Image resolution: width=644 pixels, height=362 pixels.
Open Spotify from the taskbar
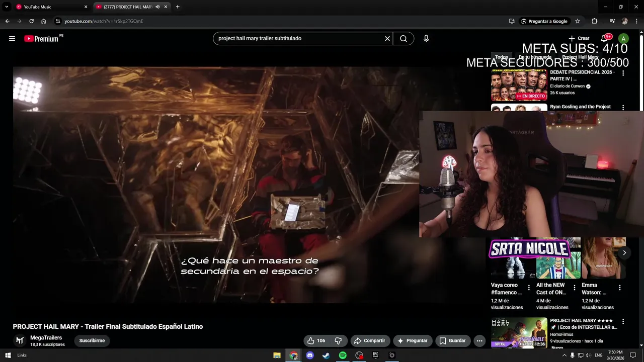[x=343, y=355]
